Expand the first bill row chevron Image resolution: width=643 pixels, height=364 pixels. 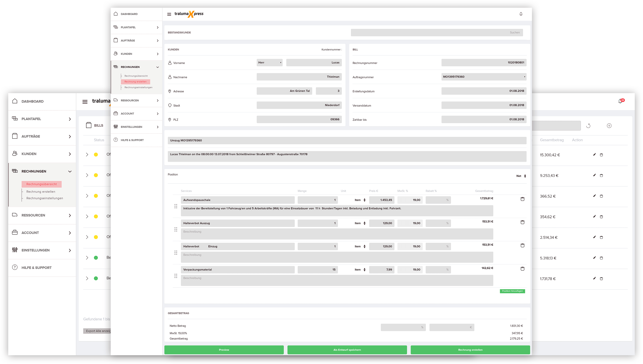coord(87,155)
